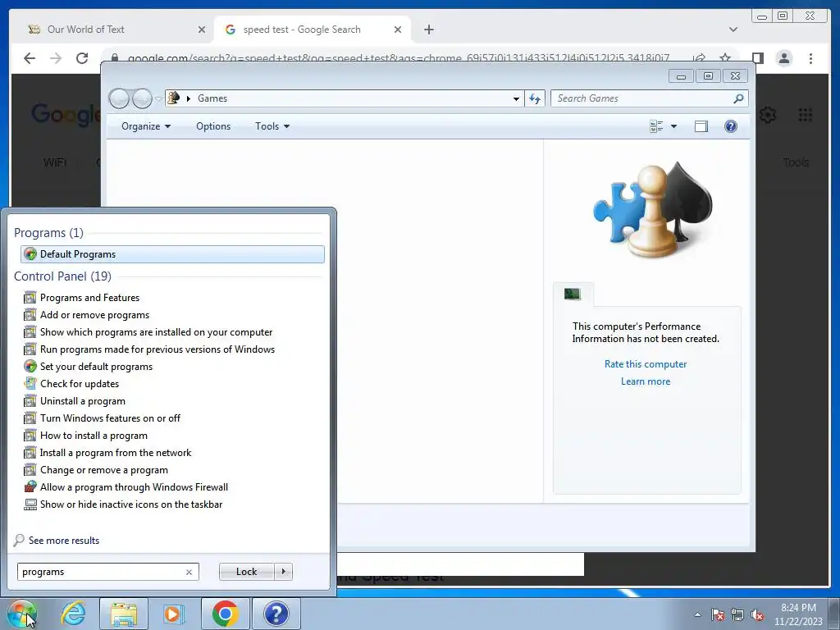Open Turn Windows features on or off
The width and height of the screenshot is (840, 630).
(110, 418)
